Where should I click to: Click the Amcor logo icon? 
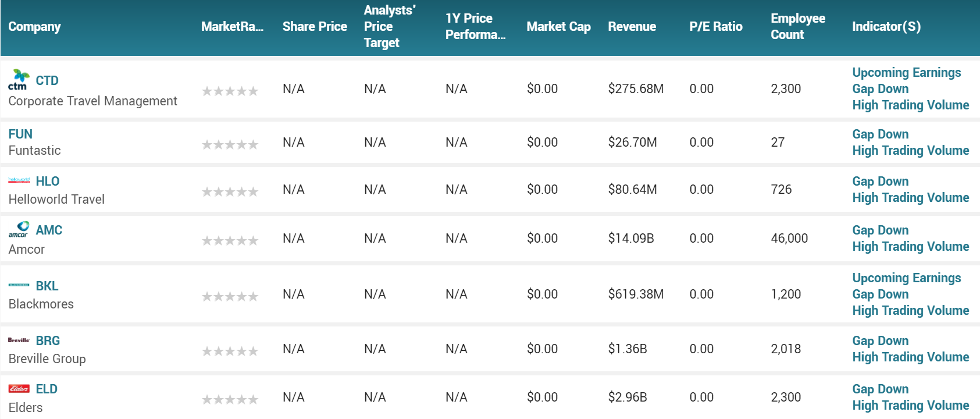19,229
